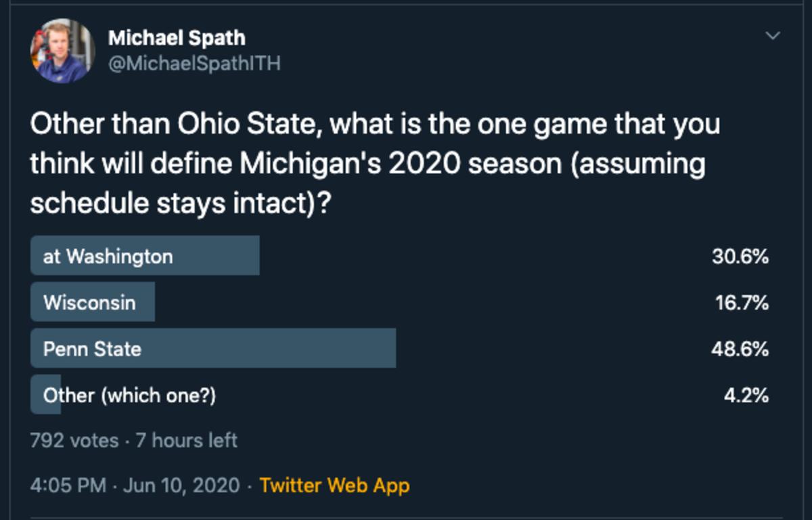This screenshot has width=812, height=520.
Task: Click the 792 votes count
Action: tap(74, 441)
